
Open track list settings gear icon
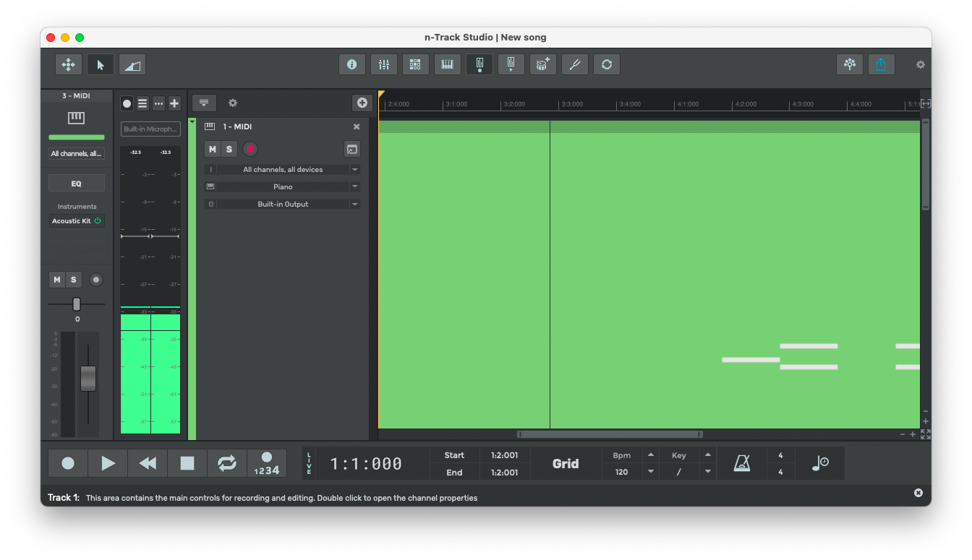[x=233, y=103]
